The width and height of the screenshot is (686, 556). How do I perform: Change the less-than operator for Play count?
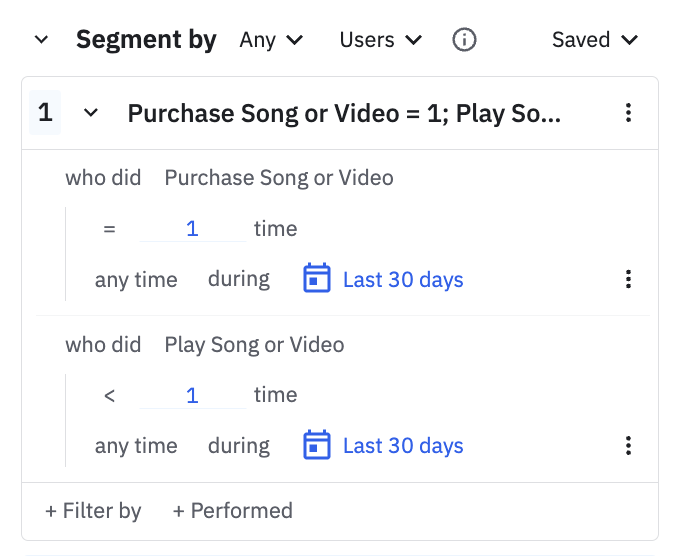[110, 396]
